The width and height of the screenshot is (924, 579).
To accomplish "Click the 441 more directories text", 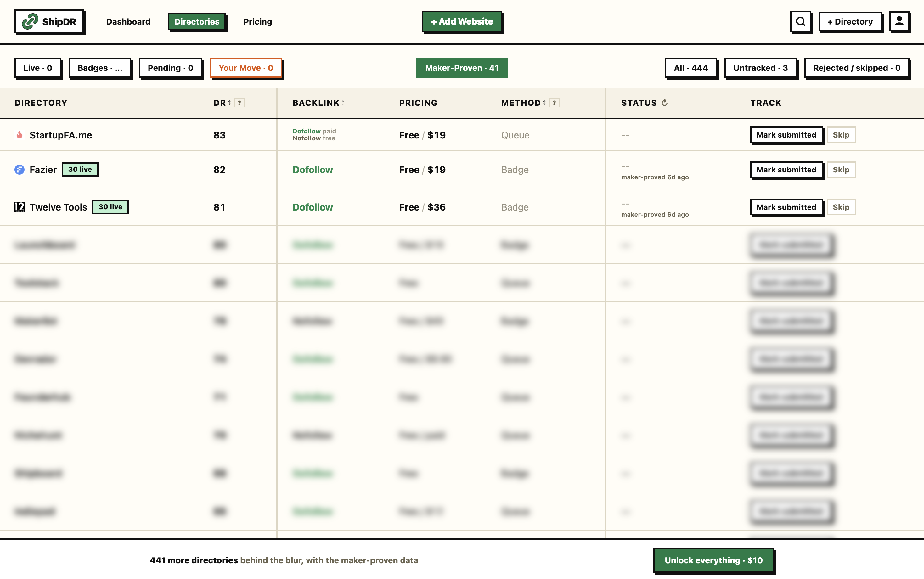I will pos(194,560).
